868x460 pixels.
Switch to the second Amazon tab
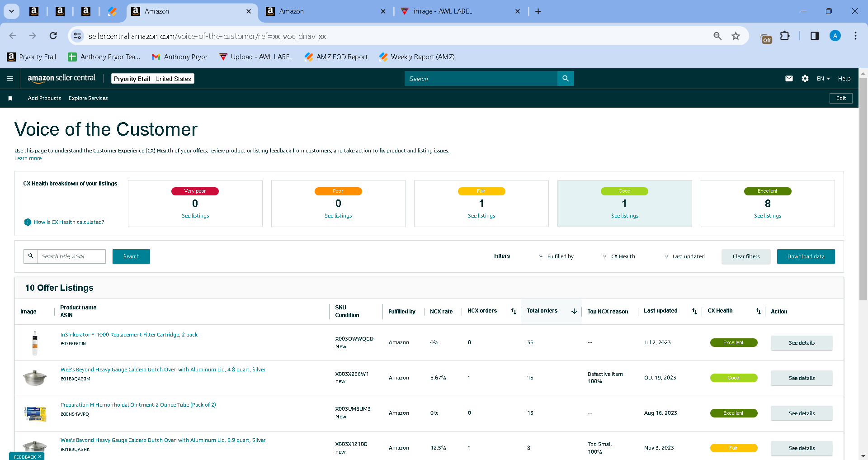326,11
